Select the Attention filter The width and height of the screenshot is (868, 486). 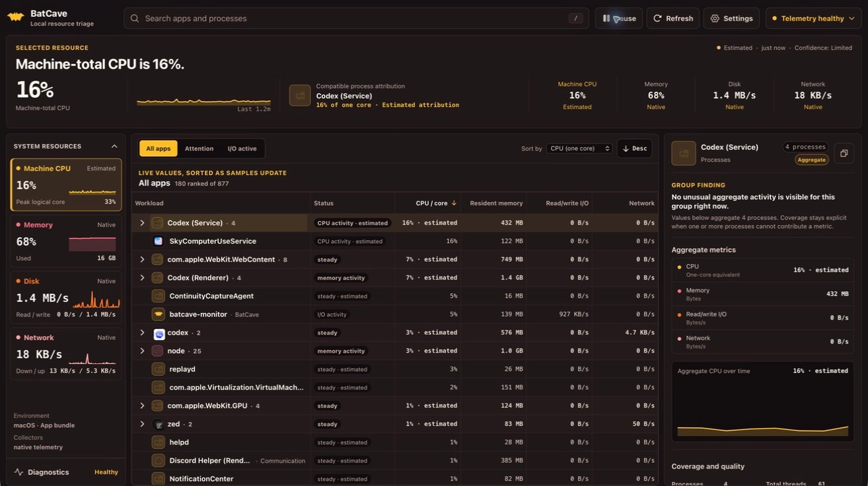click(199, 149)
